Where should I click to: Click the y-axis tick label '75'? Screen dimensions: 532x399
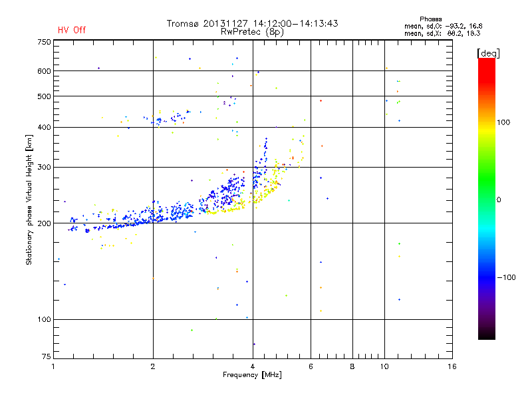pyautogui.click(x=47, y=356)
